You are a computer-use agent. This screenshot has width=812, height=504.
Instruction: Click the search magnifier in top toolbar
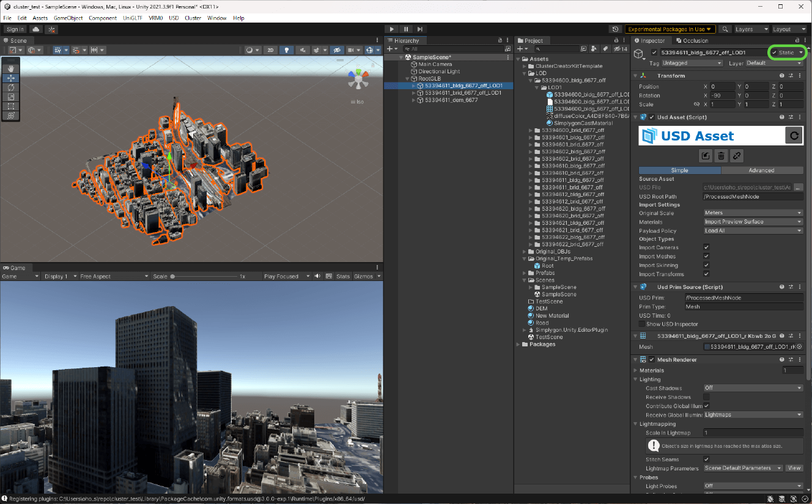coord(725,29)
